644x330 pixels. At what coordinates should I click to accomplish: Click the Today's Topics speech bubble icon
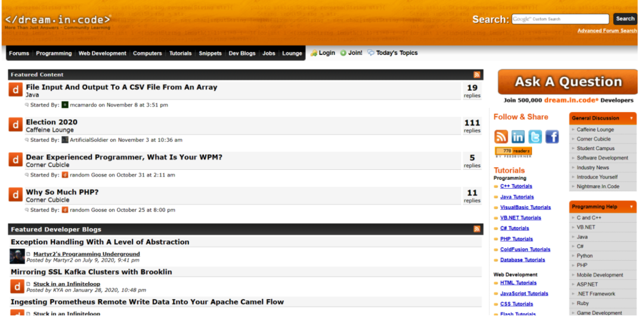(371, 52)
